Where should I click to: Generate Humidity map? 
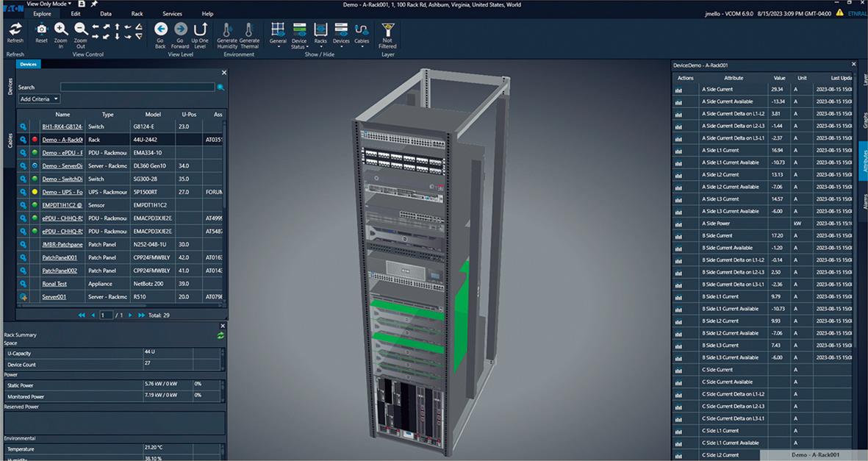227,35
